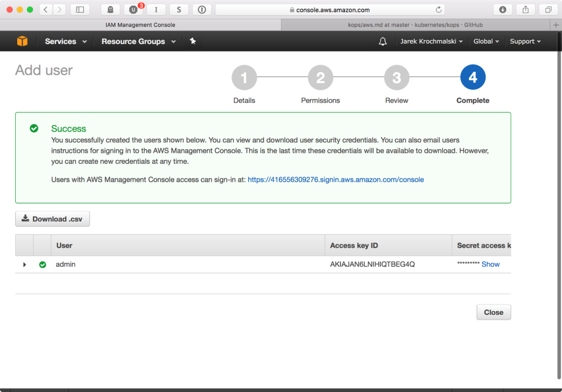Click step 3 Review circle

click(397, 77)
